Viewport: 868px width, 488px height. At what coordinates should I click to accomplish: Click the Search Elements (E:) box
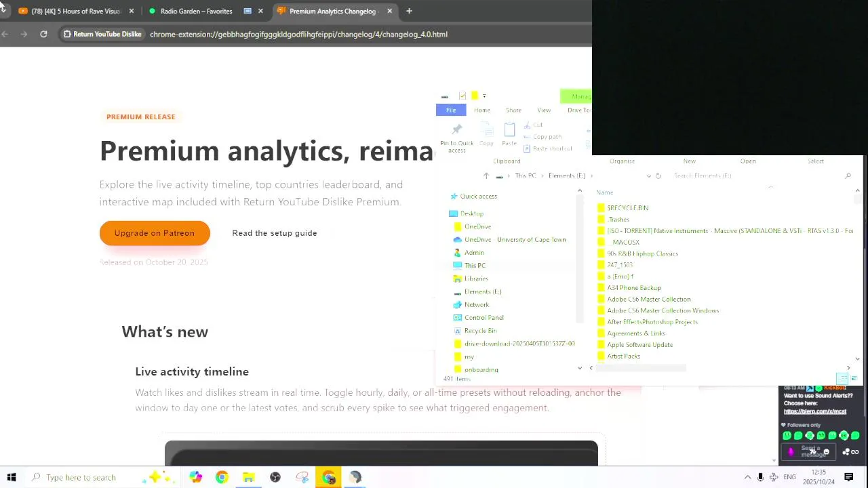pyautogui.click(x=759, y=176)
